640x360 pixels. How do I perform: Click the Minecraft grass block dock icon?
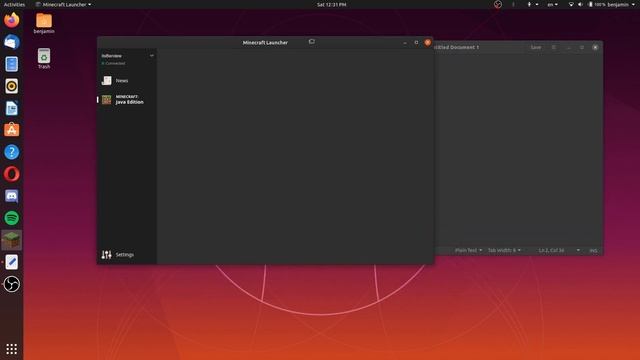click(11, 240)
